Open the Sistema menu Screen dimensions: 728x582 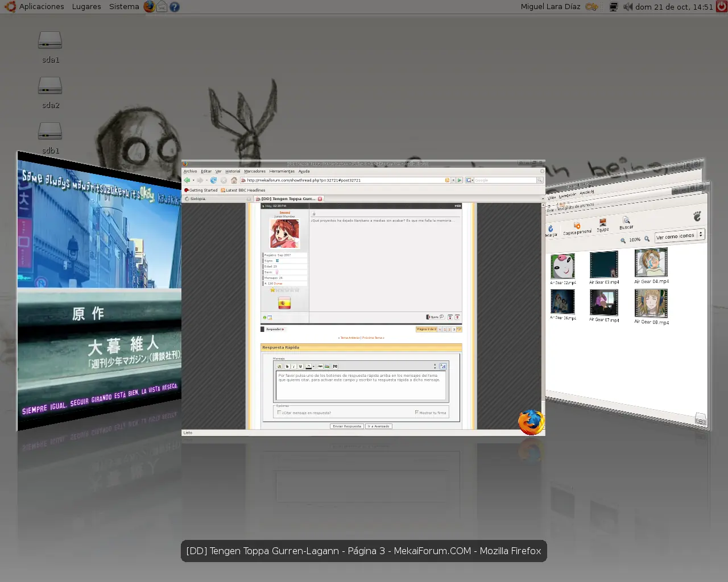tap(124, 7)
